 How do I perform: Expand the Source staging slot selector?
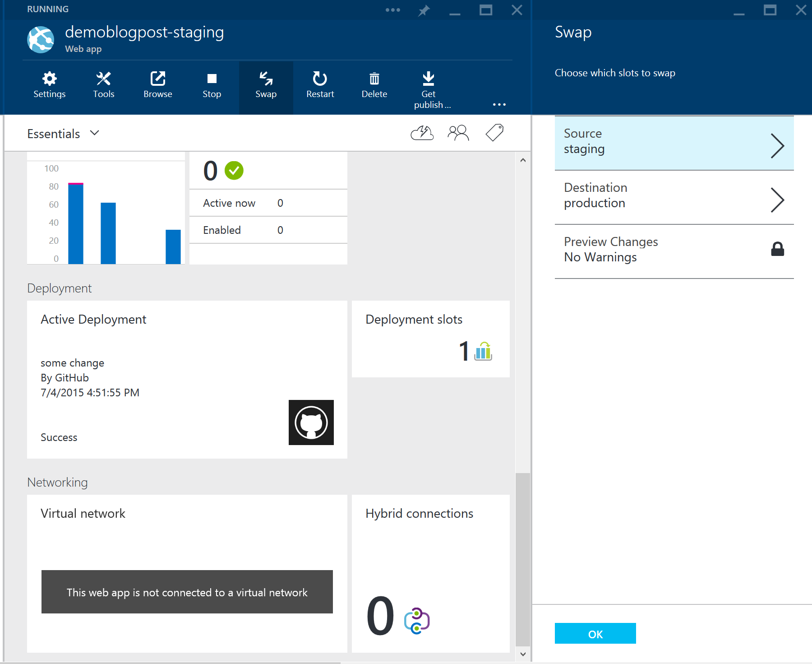coord(674,143)
